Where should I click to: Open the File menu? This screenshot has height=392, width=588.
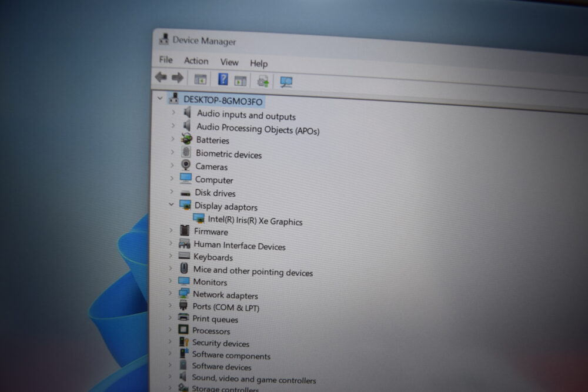click(x=166, y=59)
